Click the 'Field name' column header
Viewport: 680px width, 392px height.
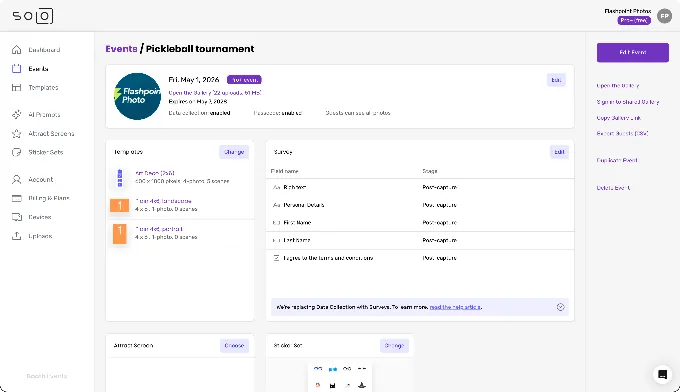tap(284, 171)
